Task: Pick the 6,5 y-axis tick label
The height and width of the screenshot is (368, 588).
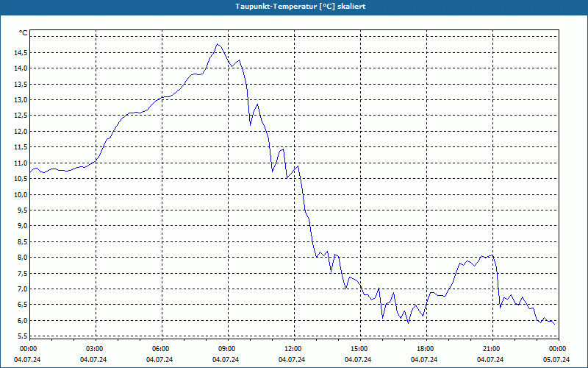Action: point(22,305)
